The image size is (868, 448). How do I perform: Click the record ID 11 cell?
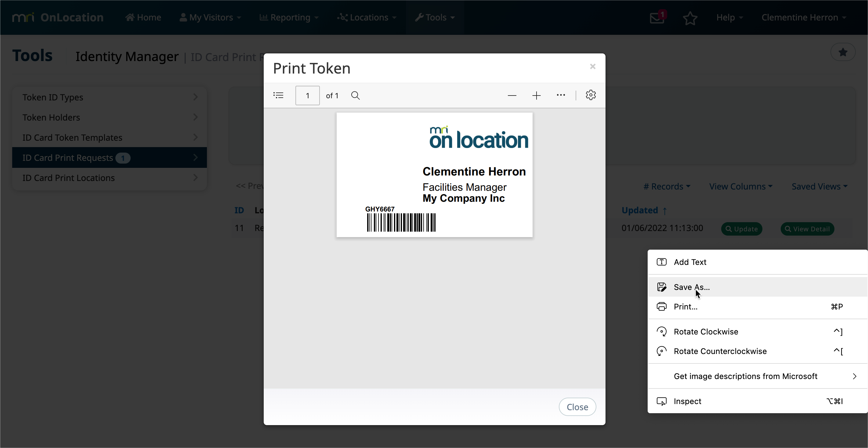point(239,228)
